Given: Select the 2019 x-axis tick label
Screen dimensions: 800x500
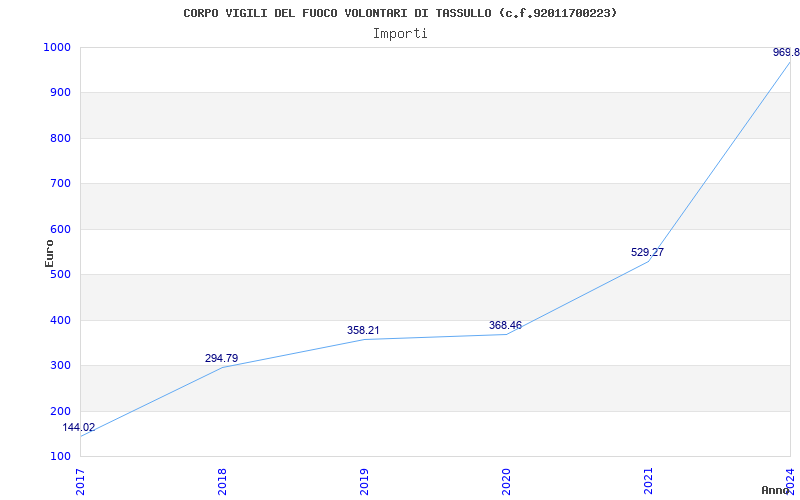Looking at the screenshot, I should pyautogui.click(x=364, y=481).
